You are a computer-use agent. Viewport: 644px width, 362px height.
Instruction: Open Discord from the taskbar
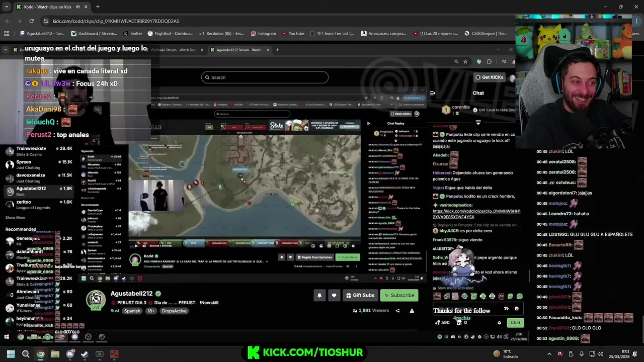[x=70, y=354]
